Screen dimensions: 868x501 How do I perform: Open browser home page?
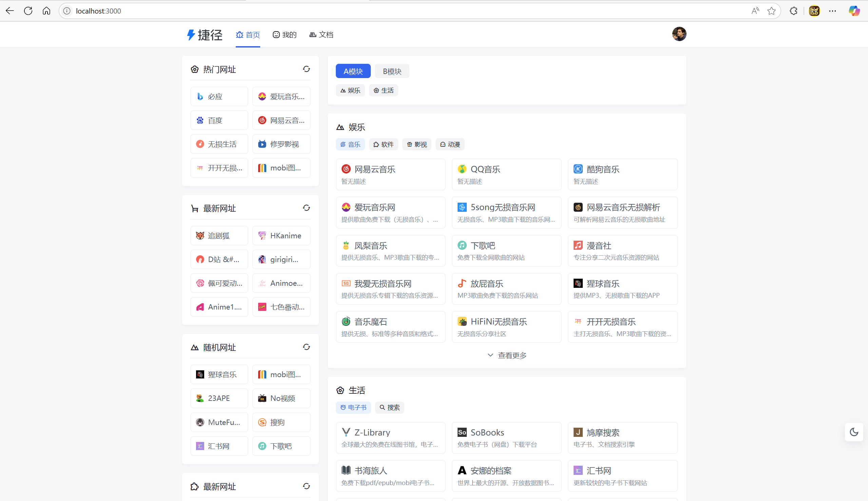(46, 11)
